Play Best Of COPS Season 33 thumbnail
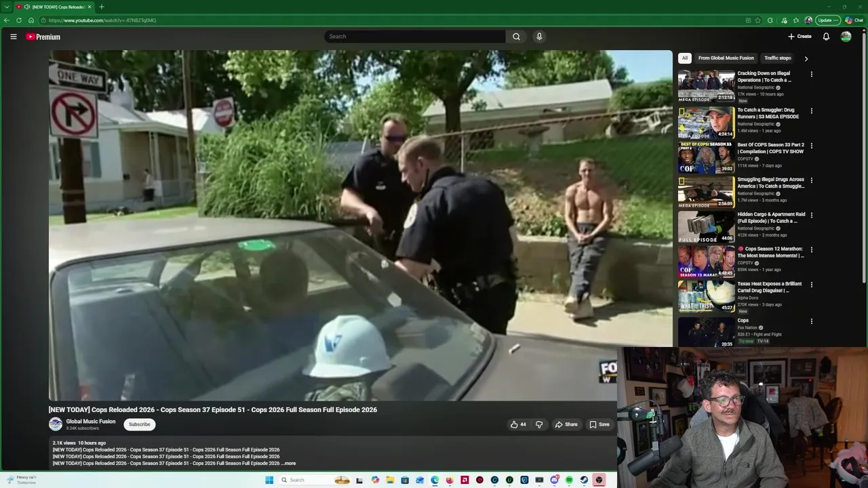This screenshot has width=868, height=488. pyautogui.click(x=706, y=157)
